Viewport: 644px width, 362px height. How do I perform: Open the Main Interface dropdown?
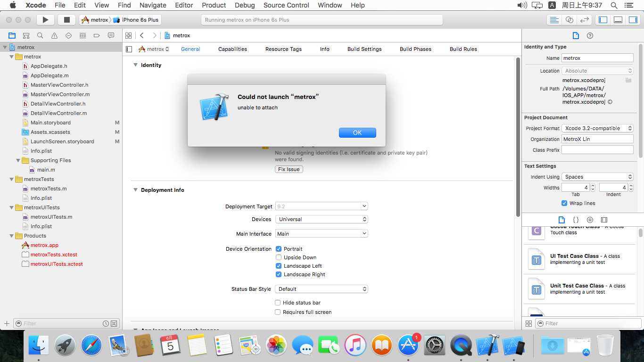tap(322, 233)
